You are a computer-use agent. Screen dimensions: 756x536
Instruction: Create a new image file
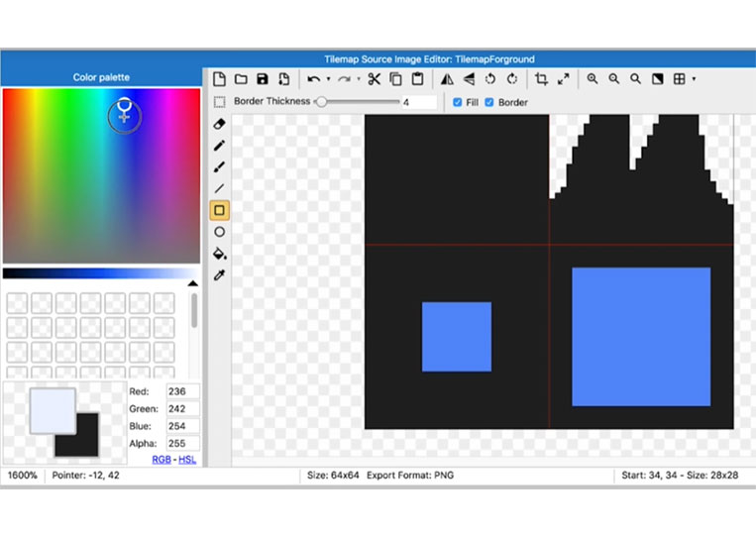tap(219, 79)
